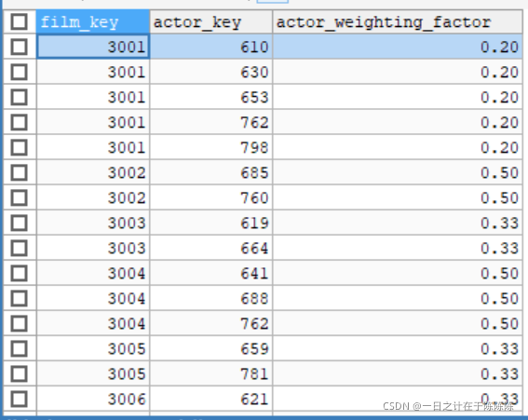Select weighting 0.50 in actor 685 row
Viewport: 528px width, 420px height.
[398, 172]
